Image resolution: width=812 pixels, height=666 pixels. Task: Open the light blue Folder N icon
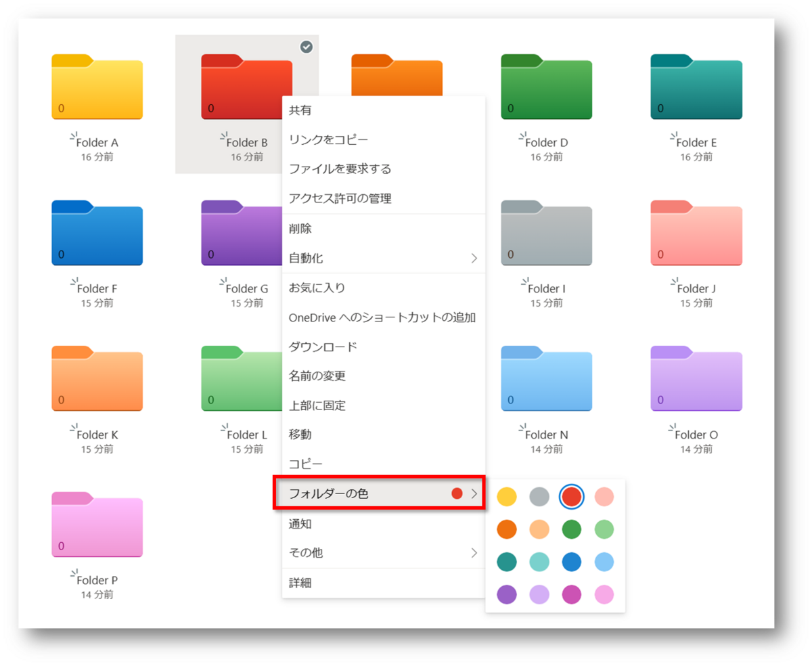point(546,378)
